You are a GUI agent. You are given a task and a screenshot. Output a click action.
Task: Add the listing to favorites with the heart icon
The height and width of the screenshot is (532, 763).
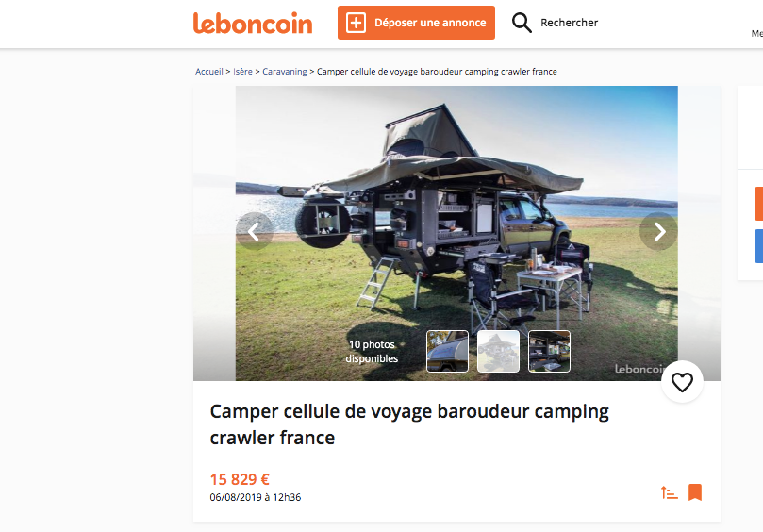(682, 382)
